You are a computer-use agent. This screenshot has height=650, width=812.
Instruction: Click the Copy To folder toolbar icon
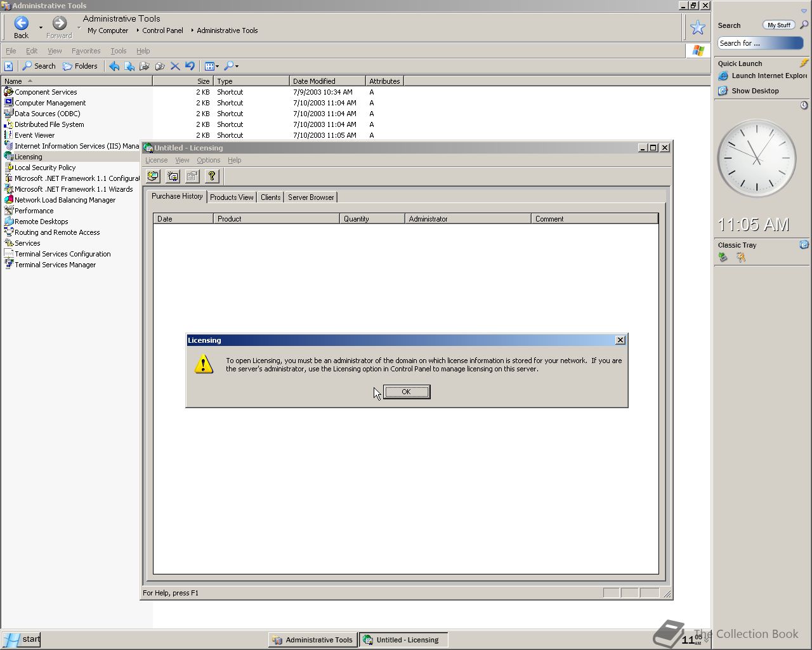pyautogui.click(x=160, y=66)
